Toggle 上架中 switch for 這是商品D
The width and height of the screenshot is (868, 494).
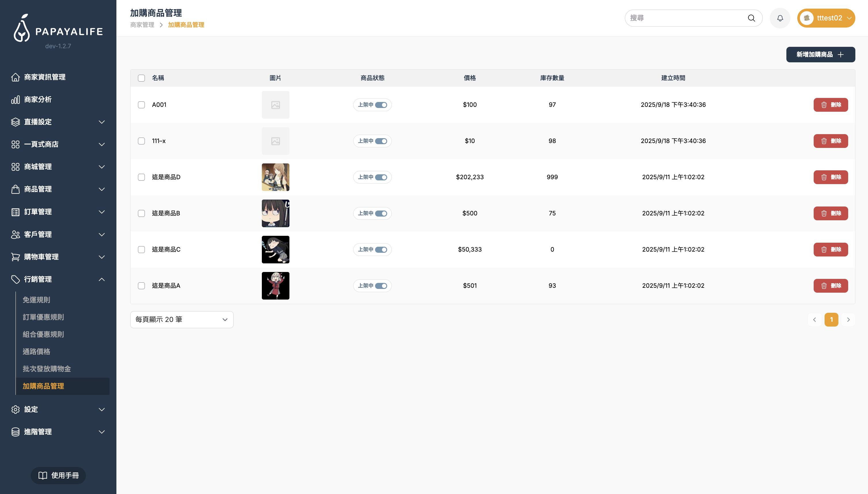[x=381, y=177]
